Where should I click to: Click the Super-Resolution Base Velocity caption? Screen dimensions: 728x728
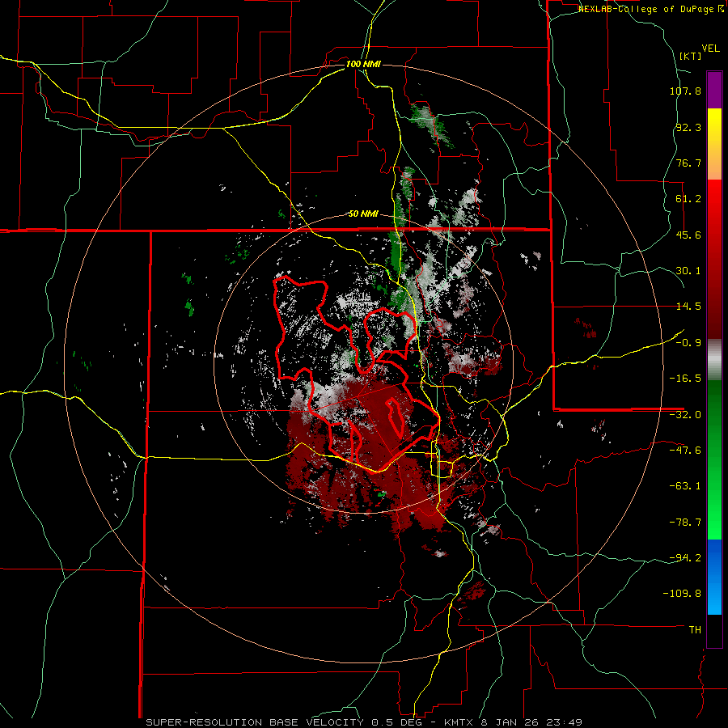(x=363, y=722)
